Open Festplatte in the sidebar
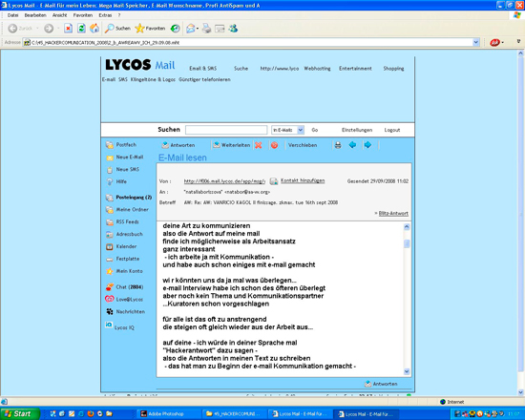 122,259
